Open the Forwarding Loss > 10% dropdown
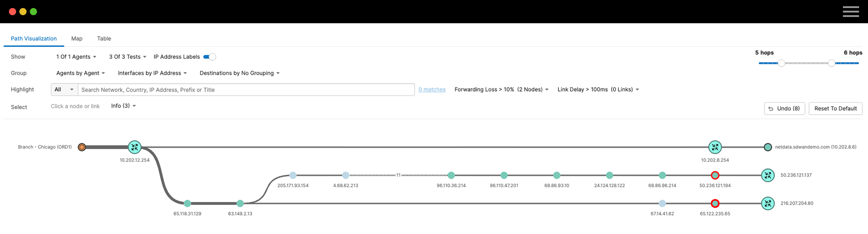868x234 pixels. [x=501, y=90]
